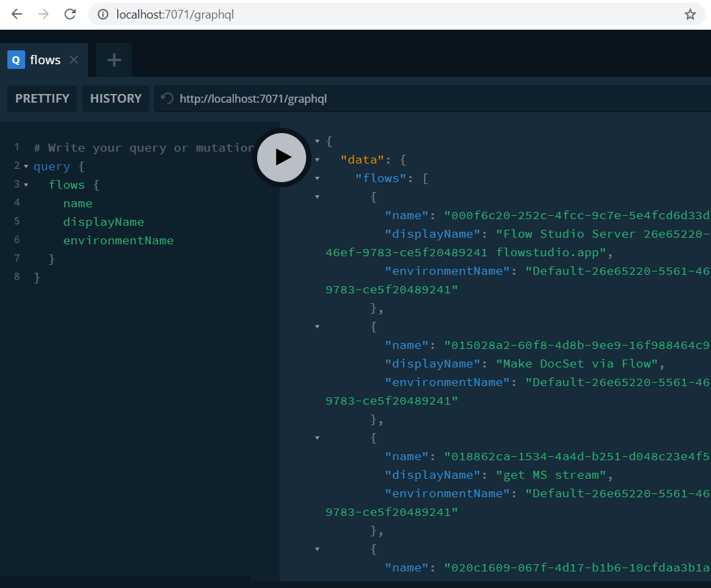Viewport: 711px width, 588px height.
Task: Collapse the root response object
Action: coord(317,141)
